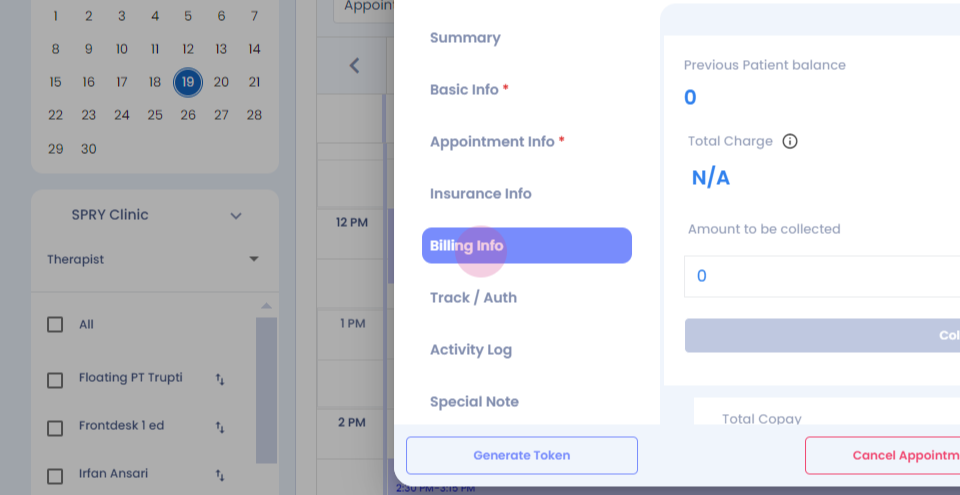
Task: Go to the Summary tab
Action: coord(465,37)
